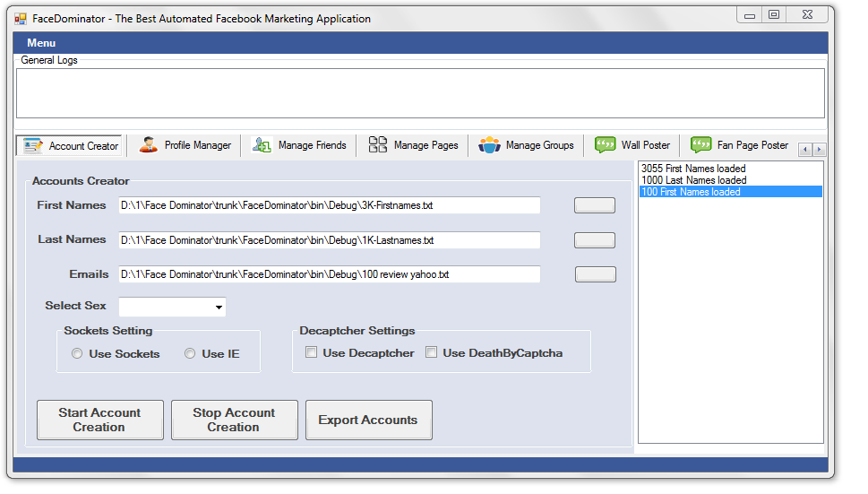The width and height of the screenshot is (868, 494).
Task: Click the Profile Manager person icon
Action: tap(149, 145)
